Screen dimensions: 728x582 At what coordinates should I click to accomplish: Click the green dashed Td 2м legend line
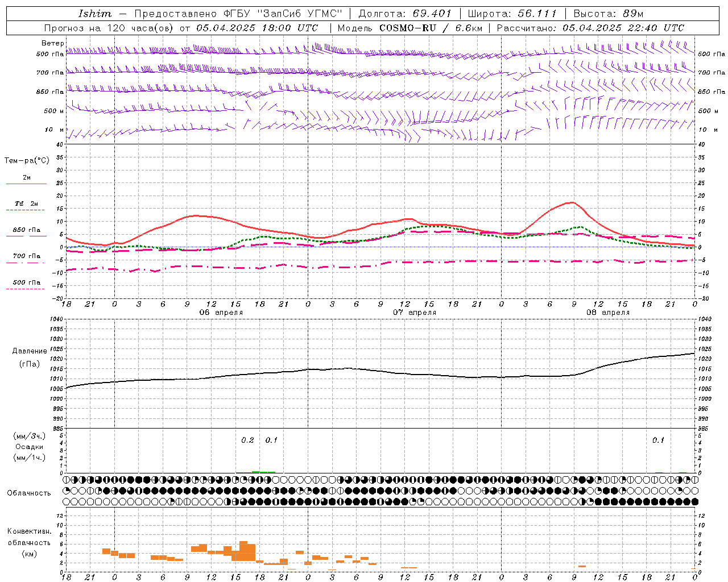point(25,210)
